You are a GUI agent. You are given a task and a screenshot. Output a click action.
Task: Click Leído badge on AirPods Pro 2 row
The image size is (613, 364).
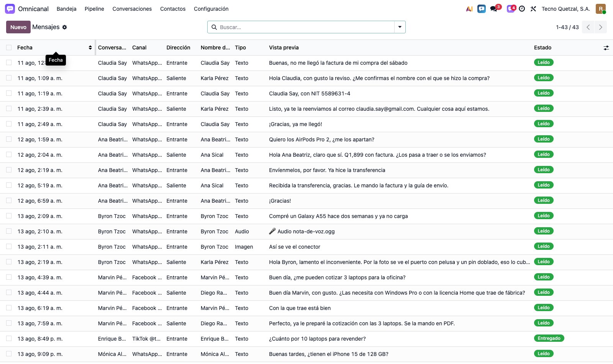(x=544, y=139)
